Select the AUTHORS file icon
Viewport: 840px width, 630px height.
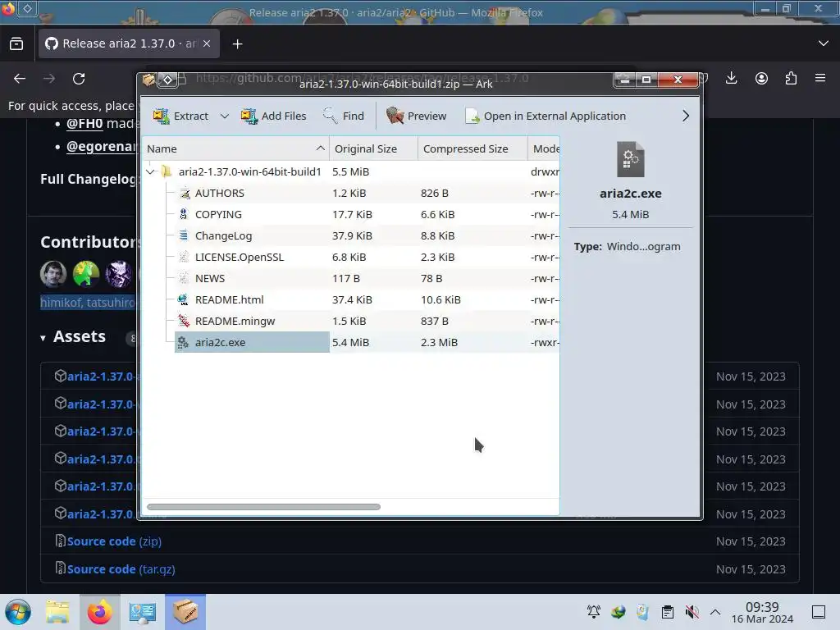pyautogui.click(x=184, y=194)
